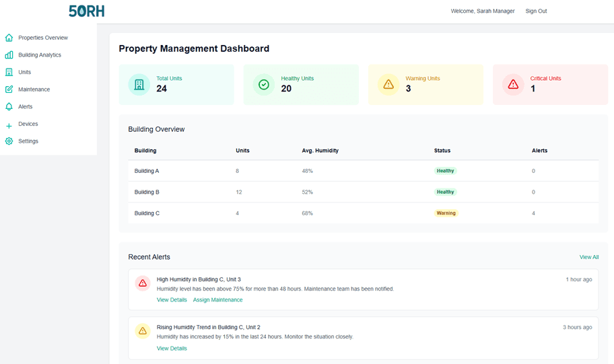This screenshot has height=364, width=614.
Task: Click the Units column header in table
Action: [242, 150]
